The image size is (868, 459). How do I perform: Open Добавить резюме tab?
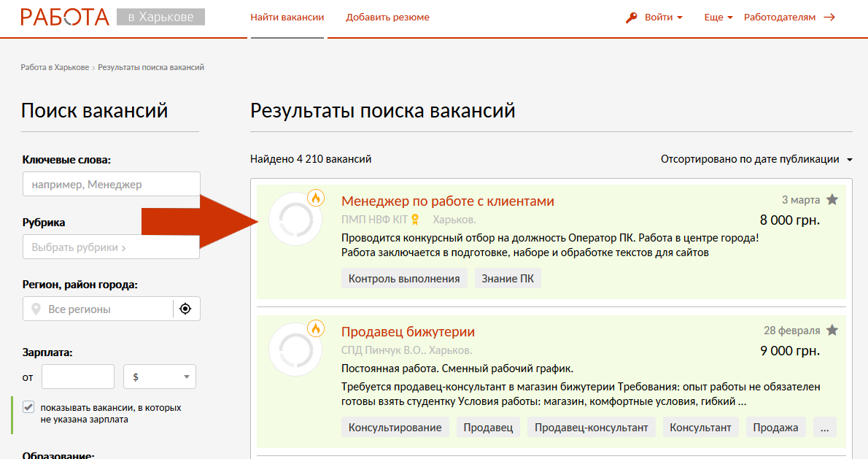point(387,18)
